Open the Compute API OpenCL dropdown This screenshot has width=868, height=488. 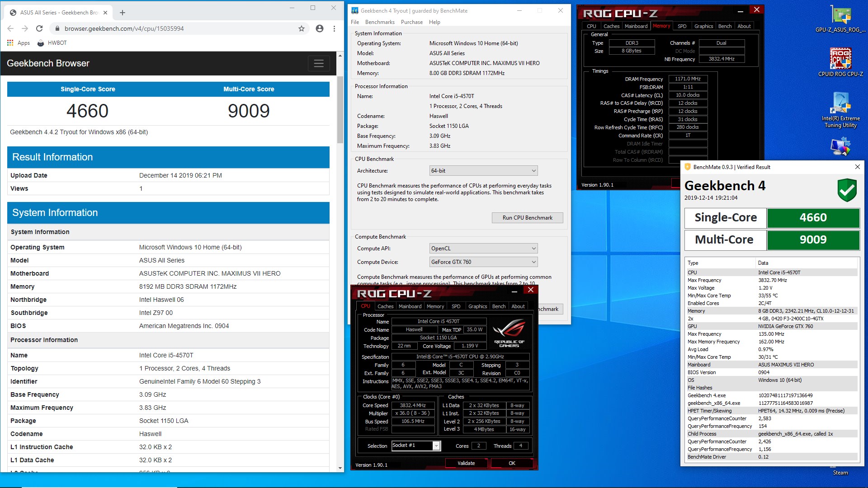(x=483, y=249)
